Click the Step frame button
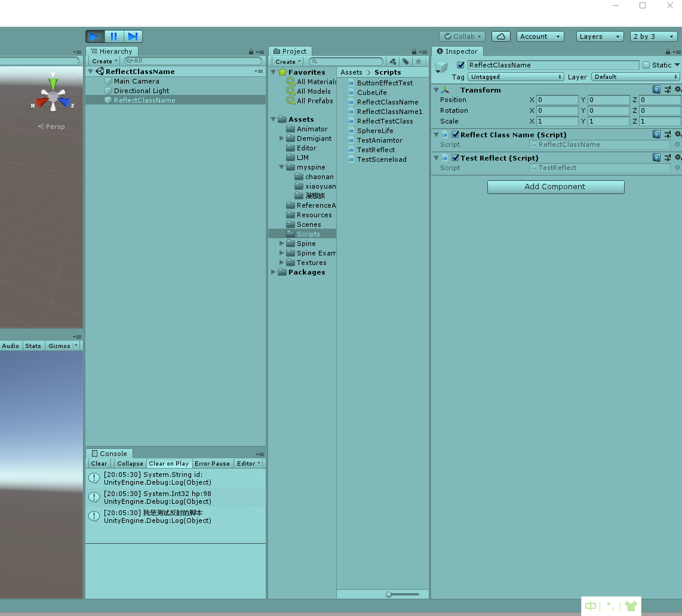Screen dimensions: 682x616 tap(133, 36)
